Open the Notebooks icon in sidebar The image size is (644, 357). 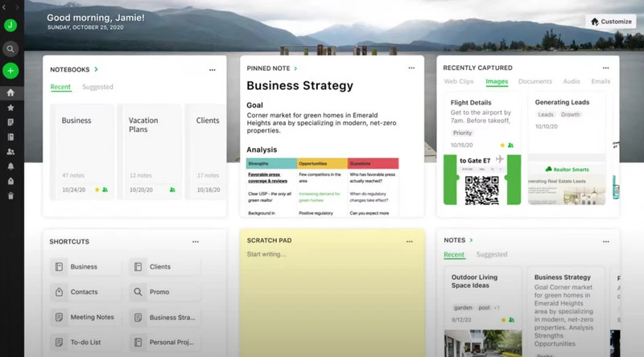pyautogui.click(x=10, y=137)
